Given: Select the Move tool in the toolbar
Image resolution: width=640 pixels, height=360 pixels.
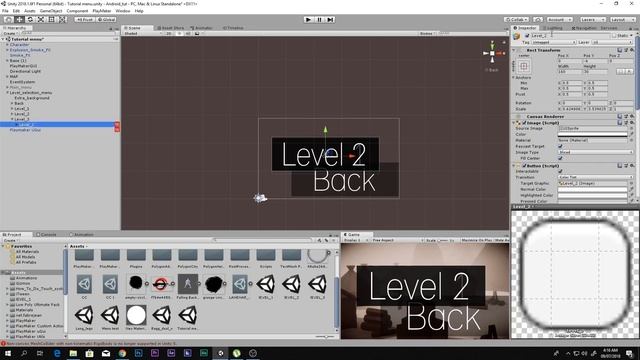Looking at the screenshot, I should coord(19,19).
